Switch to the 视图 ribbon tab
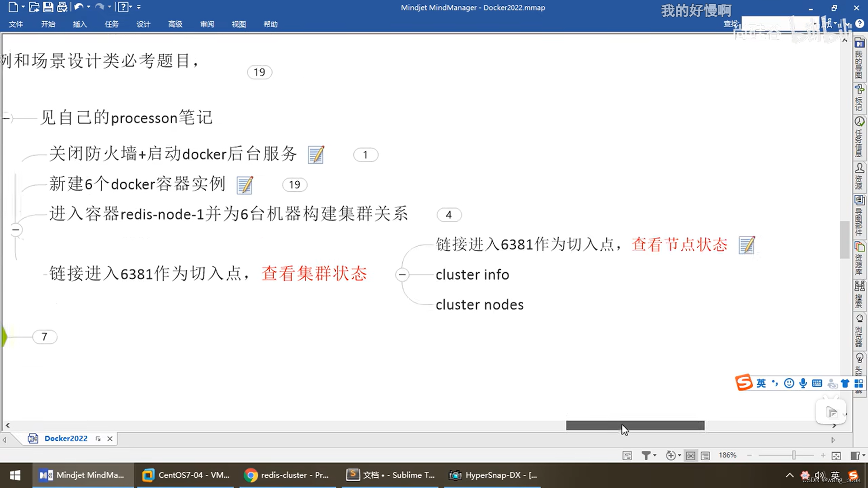 coord(238,24)
